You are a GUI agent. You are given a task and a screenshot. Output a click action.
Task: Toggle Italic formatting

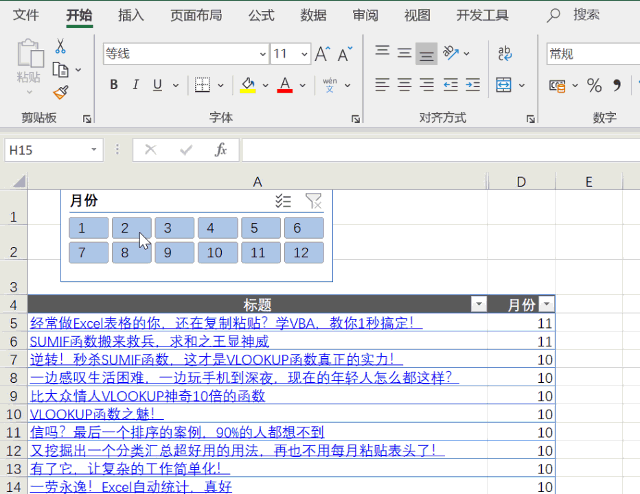point(136,85)
